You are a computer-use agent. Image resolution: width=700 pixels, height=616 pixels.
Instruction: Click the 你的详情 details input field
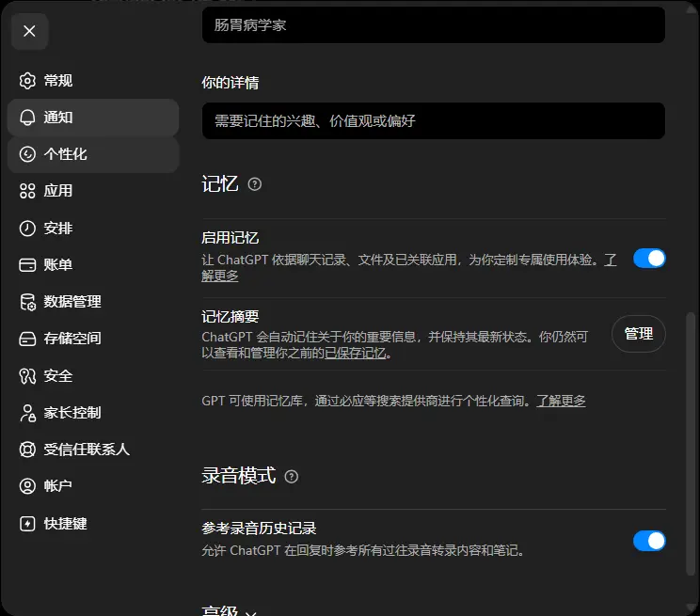pyautogui.click(x=434, y=121)
